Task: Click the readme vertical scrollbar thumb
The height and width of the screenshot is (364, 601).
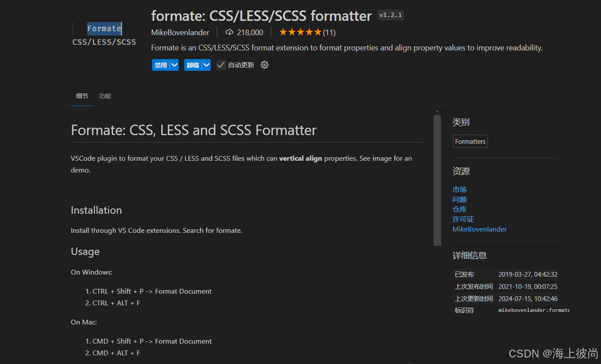Action: coord(437,181)
